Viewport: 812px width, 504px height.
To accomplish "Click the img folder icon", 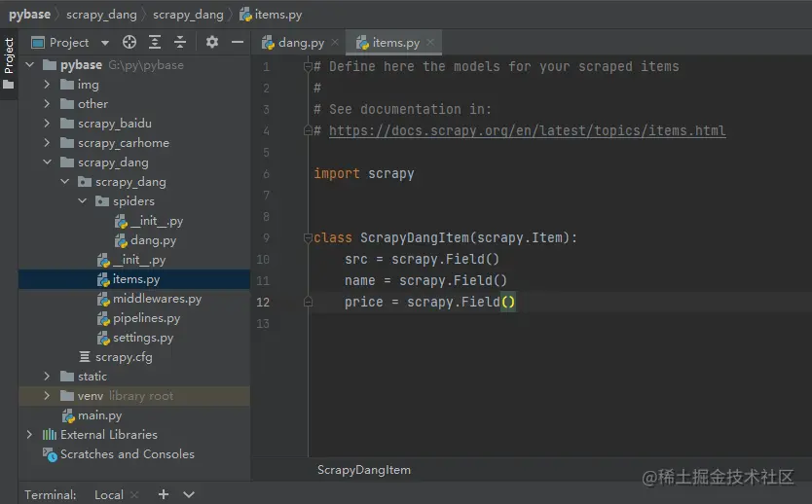I will click(x=67, y=85).
